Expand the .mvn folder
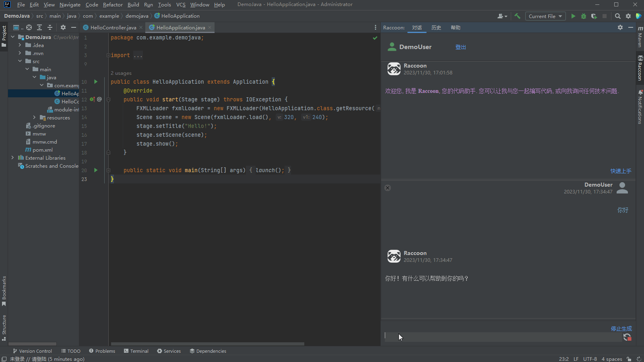Viewport: 644px width, 362px height. 20,53
